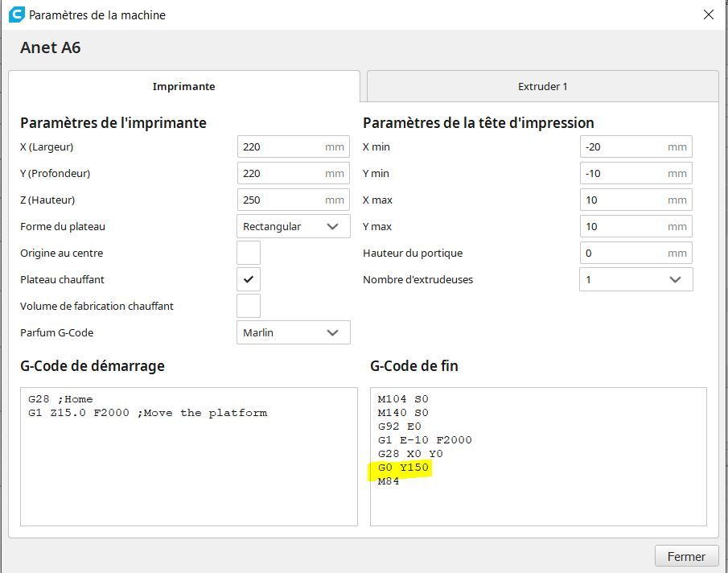Expand the Parfum G-Code Marlin dropdown
This screenshot has height=573, width=728.
pyautogui.click(x=294, y=332)
